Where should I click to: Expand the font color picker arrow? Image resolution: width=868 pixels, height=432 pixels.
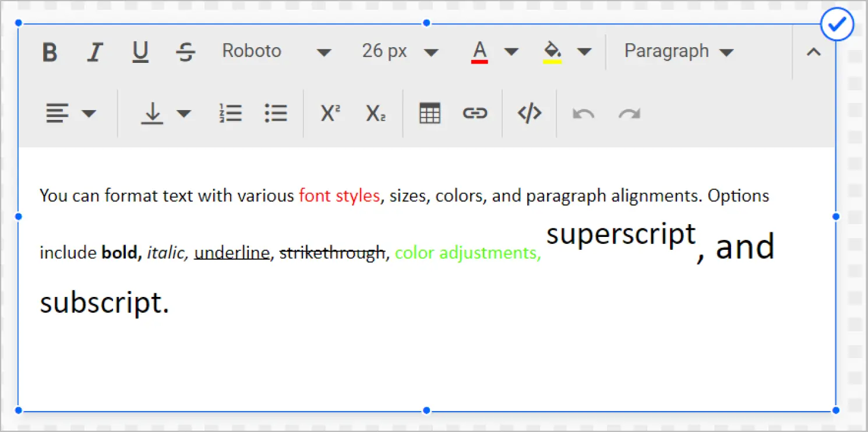tap(511, 52)
